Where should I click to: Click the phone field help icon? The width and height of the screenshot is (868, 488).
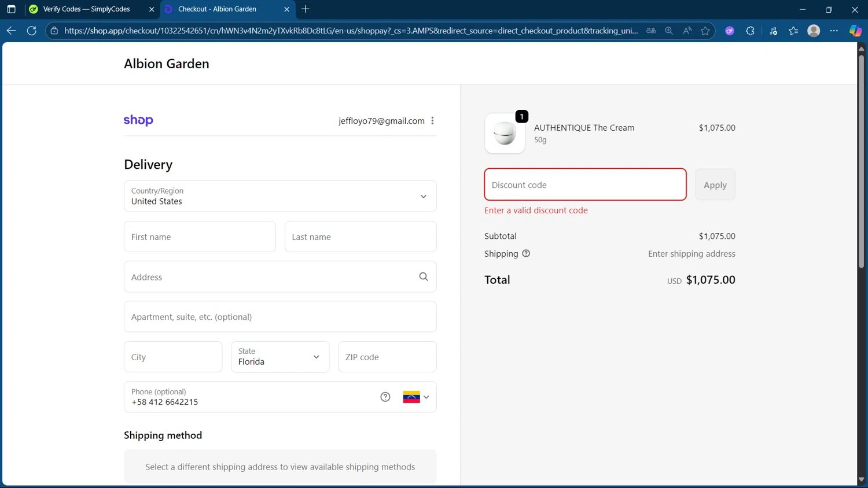point(385,397)
